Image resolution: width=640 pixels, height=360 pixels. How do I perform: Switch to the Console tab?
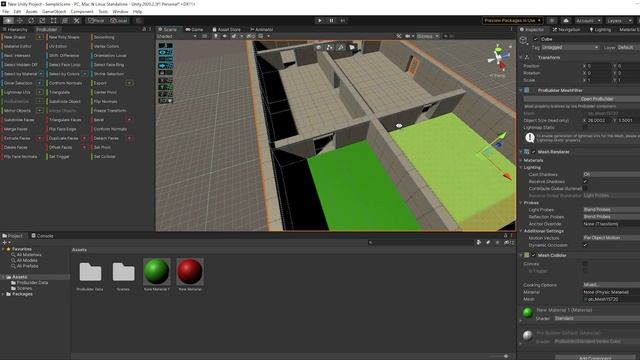pos(42,236)
